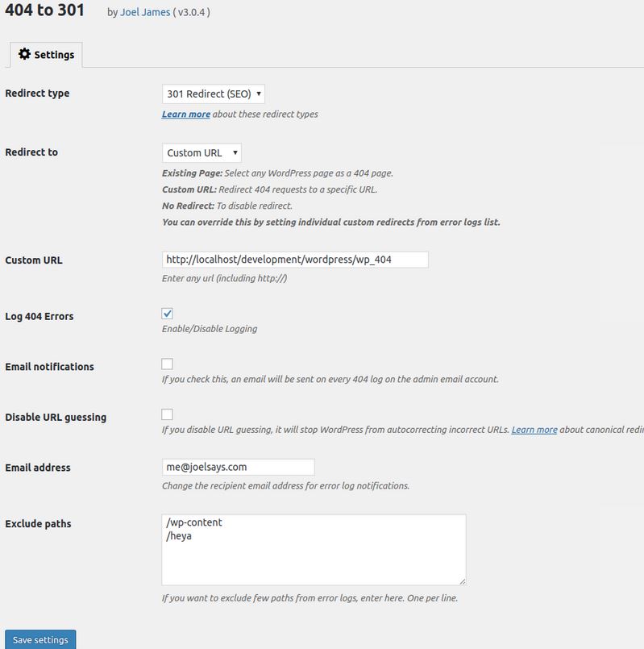
Task: Click the 'Enable/Disable Logging' hint text
Action: click(210, 329)
